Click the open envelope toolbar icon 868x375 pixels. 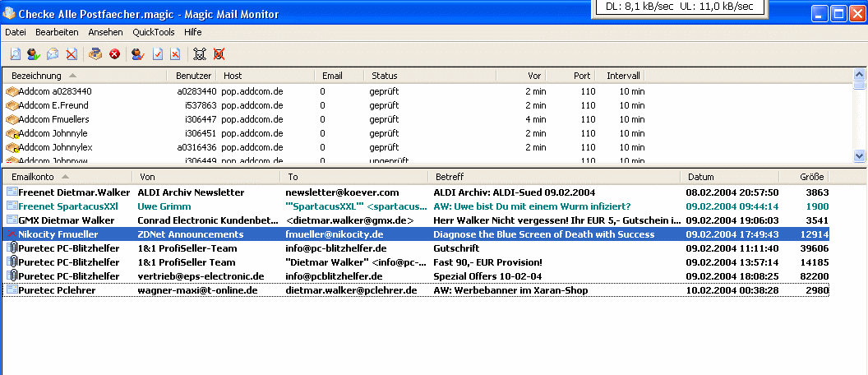[x=53, y=54]
